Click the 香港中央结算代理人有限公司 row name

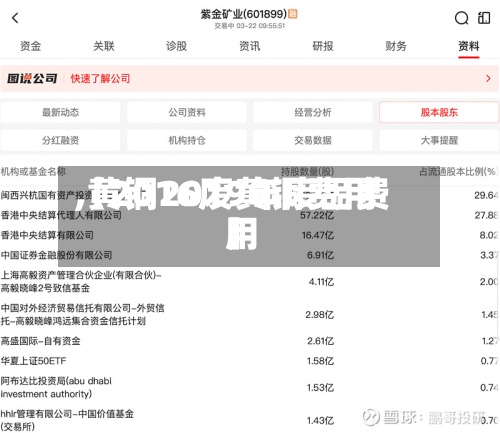pyautogui.click(x=61, y=215)
